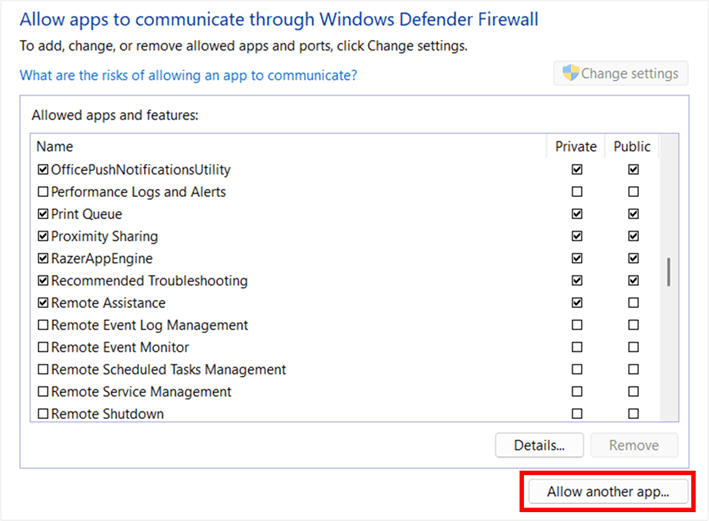Tick the Remote Shutdown name checkbox
The height and width of the screenshot is (521, 709).
click(x=43, y=414)
